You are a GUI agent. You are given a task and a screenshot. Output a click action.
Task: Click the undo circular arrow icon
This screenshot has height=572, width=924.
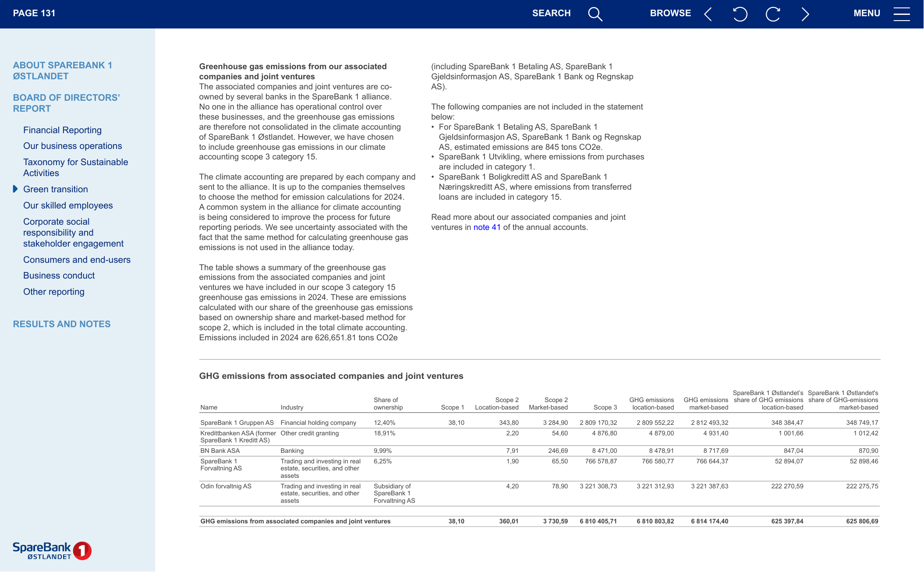(x=740, y=14)
